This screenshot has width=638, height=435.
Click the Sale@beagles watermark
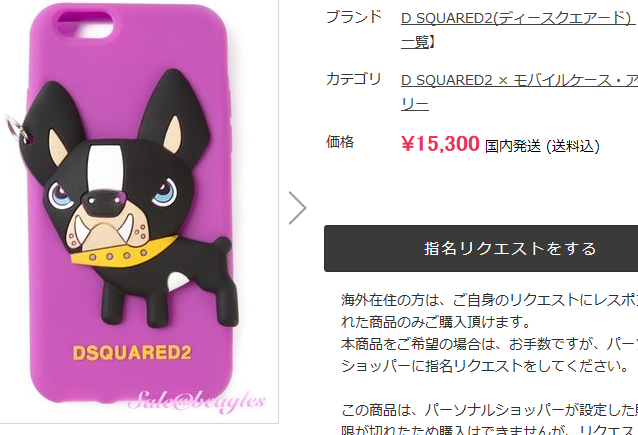[197, 401]
